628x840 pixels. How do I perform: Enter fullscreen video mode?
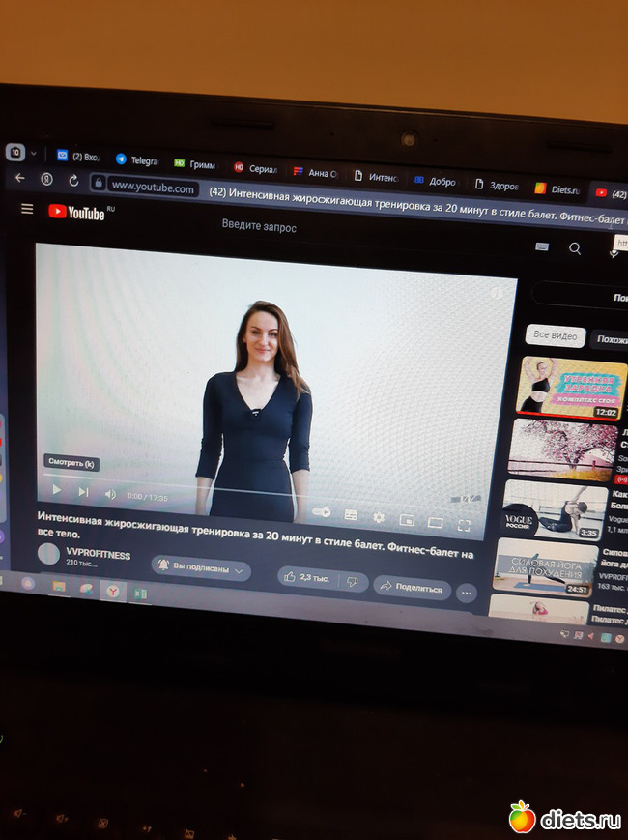pos(464,525)
